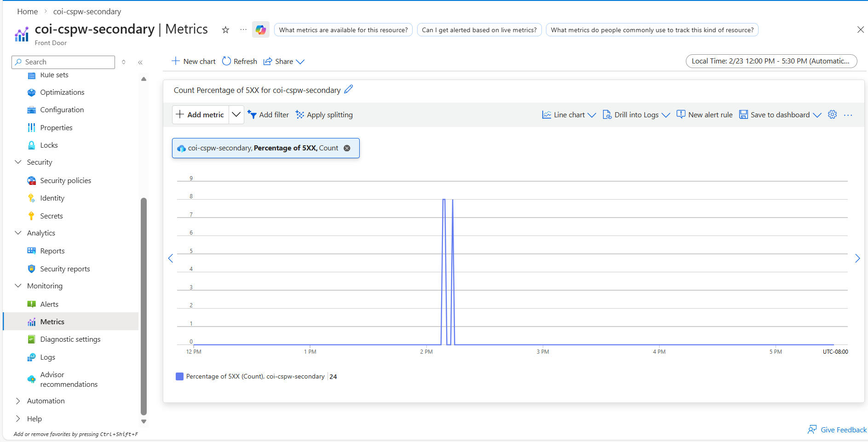This screenshot has width=868, height=442.
Task: Expand the Add metric dropdown arrow
Action: 236,115
